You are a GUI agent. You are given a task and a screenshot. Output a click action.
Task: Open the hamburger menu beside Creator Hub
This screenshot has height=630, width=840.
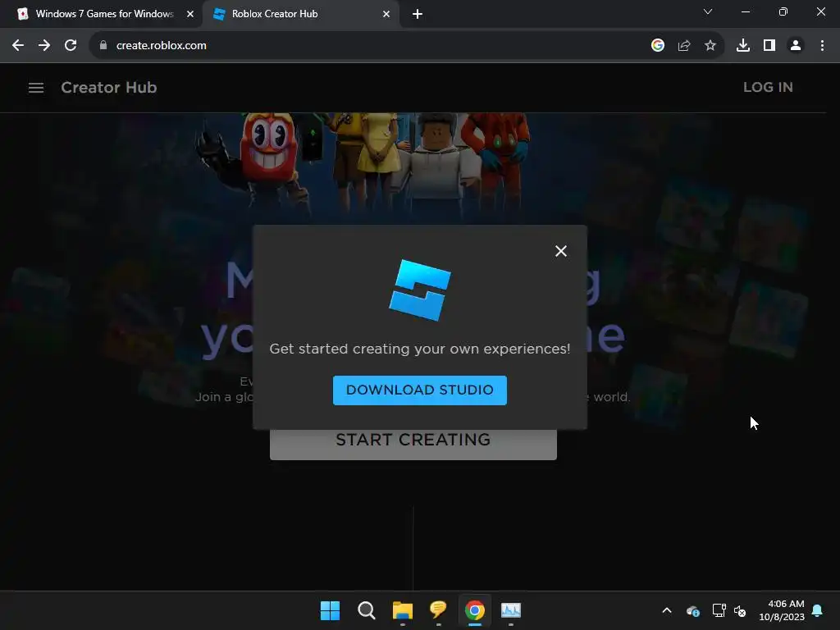click(x=36, y=87)
